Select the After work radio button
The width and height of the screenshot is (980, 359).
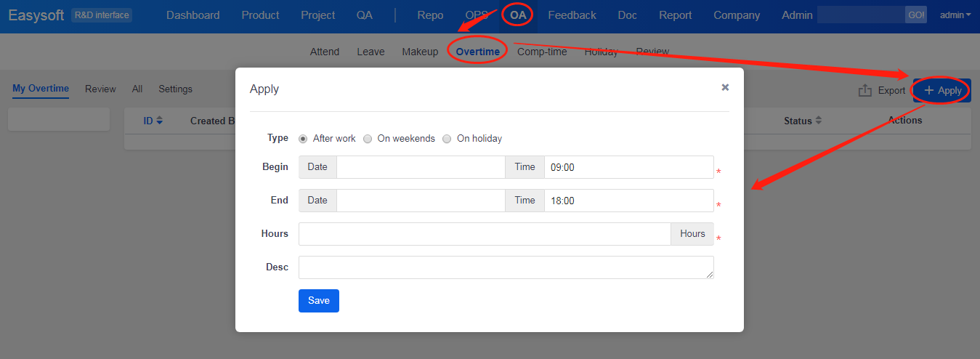tap(303, 139)
